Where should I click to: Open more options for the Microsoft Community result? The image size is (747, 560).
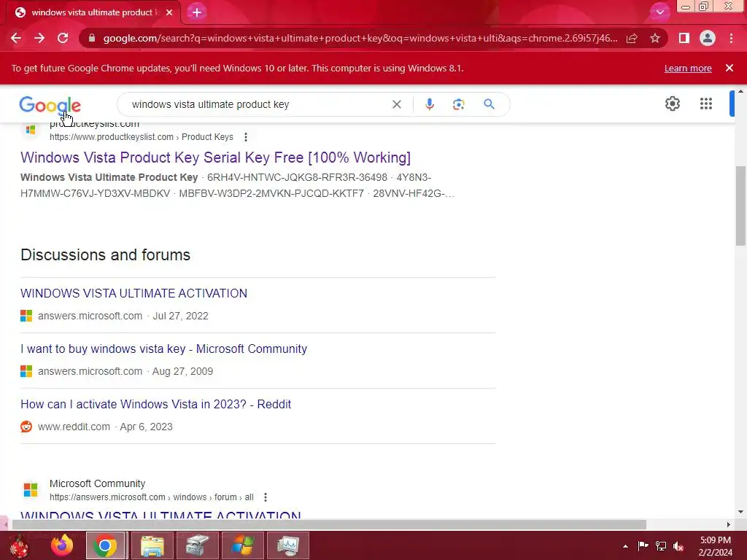[x=266, y=497]
